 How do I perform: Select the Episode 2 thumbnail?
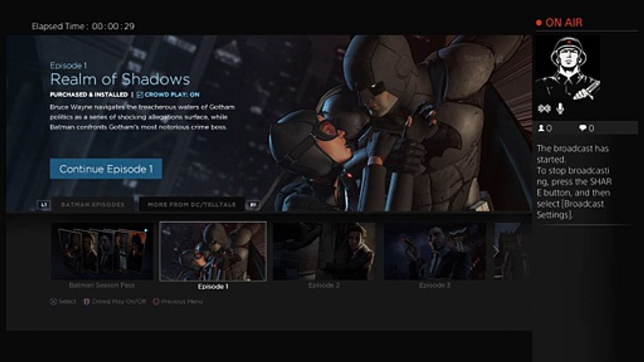click(324, 251)
